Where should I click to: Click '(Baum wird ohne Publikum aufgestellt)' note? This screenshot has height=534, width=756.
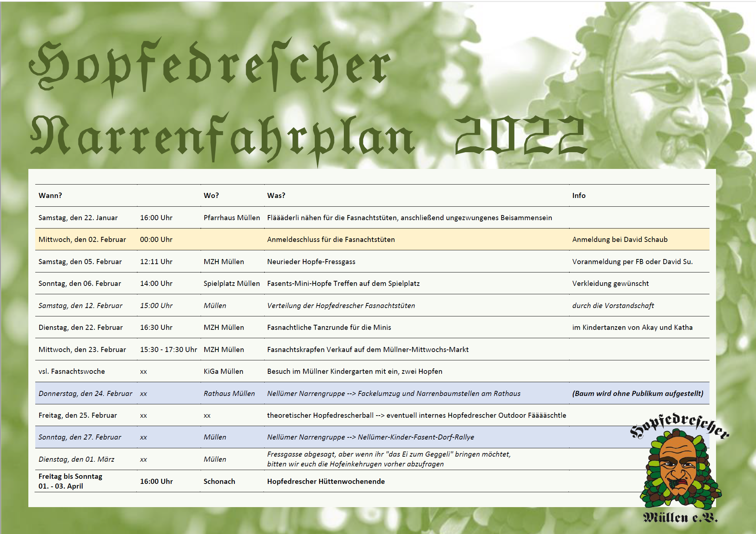638,393
